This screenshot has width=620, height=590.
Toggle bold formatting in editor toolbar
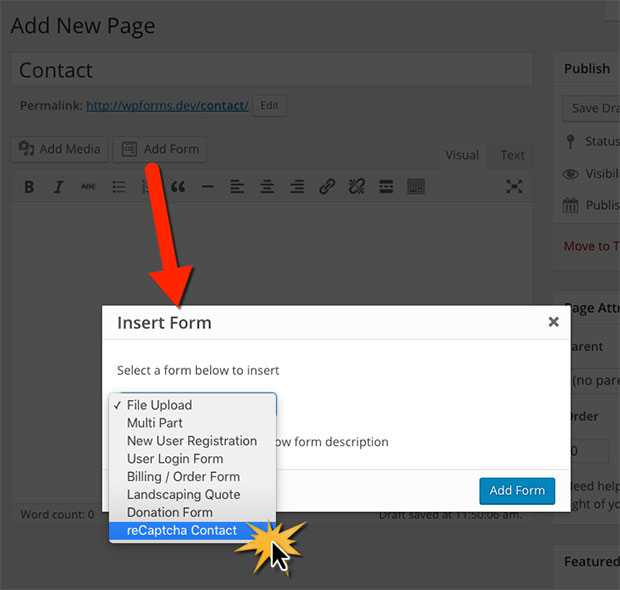pyautogui.click(x=29, y=187)
